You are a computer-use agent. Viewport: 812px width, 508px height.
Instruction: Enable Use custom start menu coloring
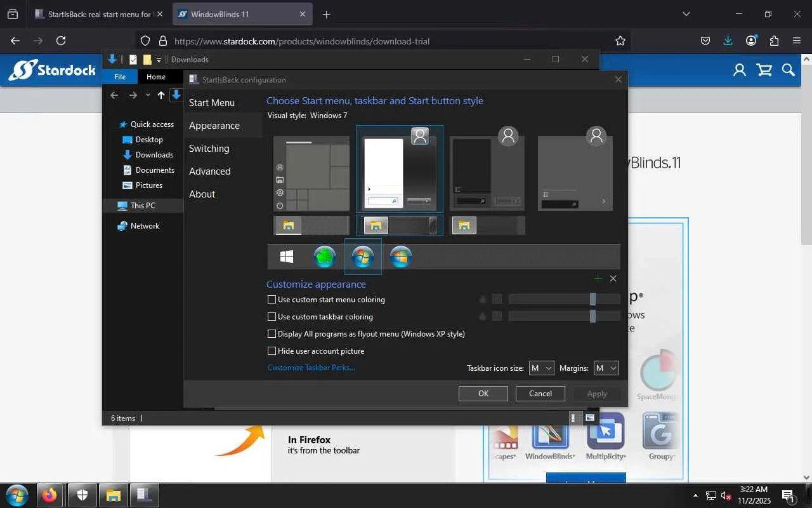pyautogui.click(x=272, y=300)
